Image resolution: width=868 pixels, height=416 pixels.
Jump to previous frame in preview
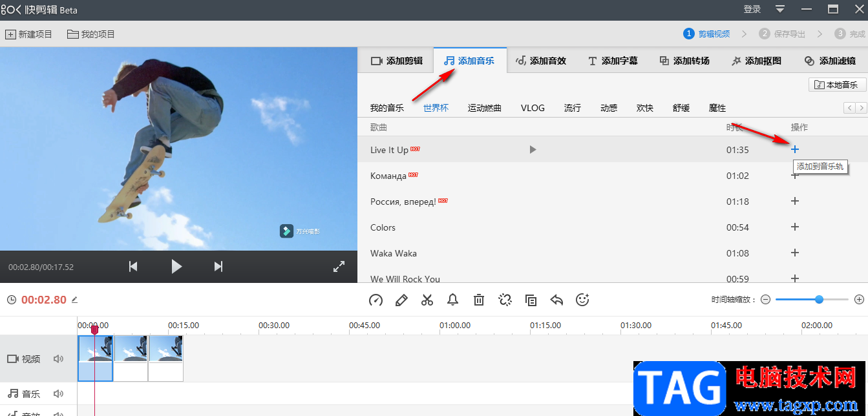pyautogui.click(x=133, y=266)
